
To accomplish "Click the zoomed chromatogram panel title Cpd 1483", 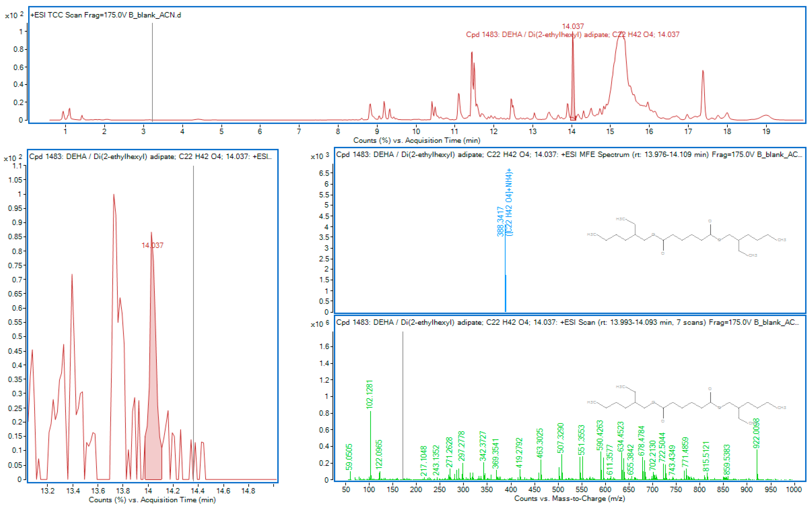I will (x=150, y=156).
